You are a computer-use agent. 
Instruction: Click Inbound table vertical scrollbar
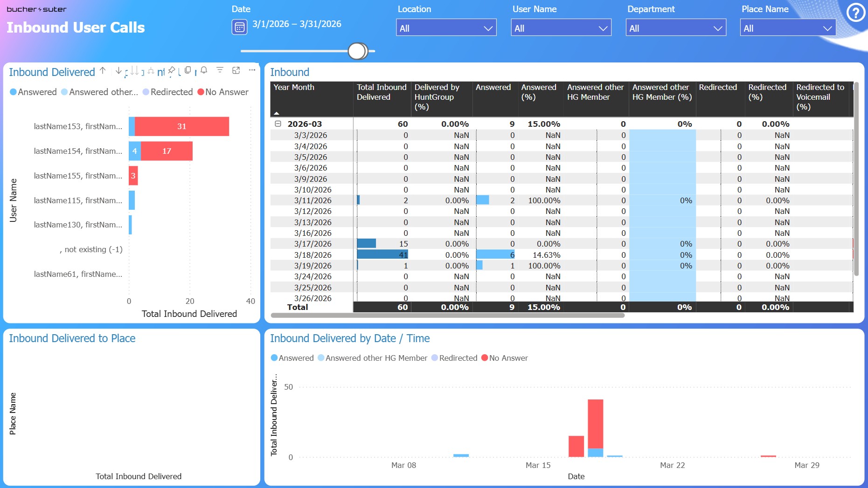coord(856,179)
